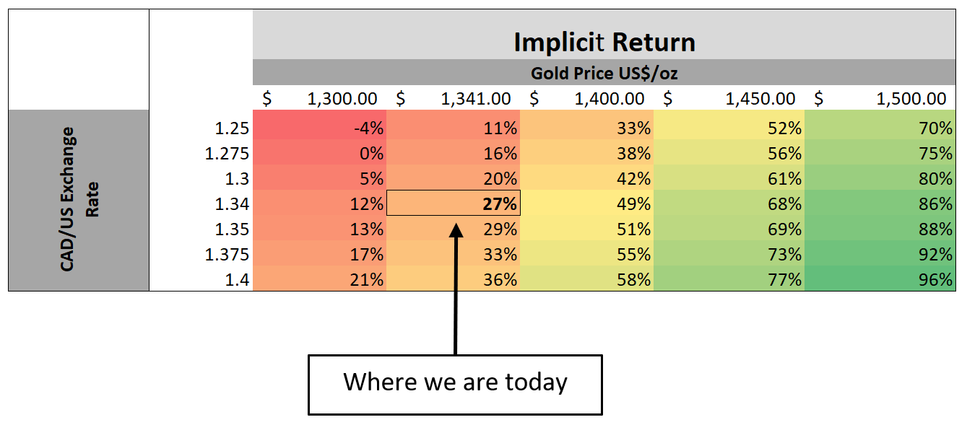Click the $1,450.00 gold price column header

click(x=729, y=99)
